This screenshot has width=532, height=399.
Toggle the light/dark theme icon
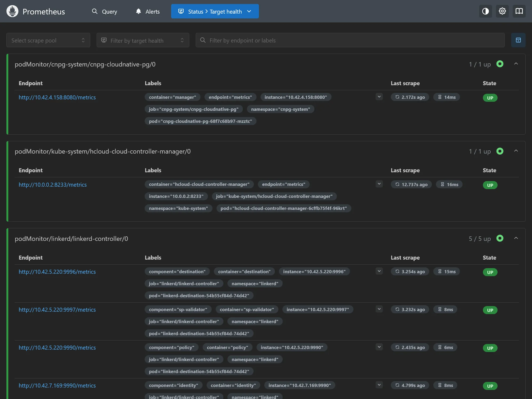click(485, 11)
